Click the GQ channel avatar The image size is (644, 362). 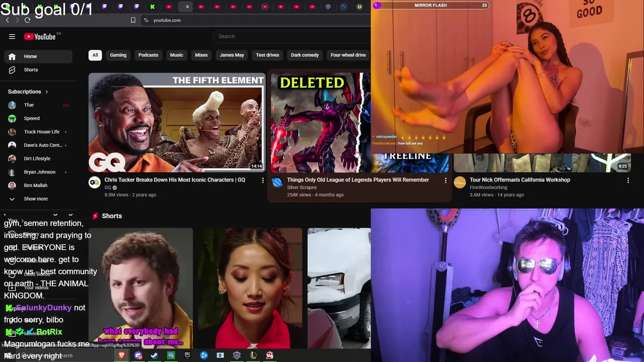click(x=95, y=183)
